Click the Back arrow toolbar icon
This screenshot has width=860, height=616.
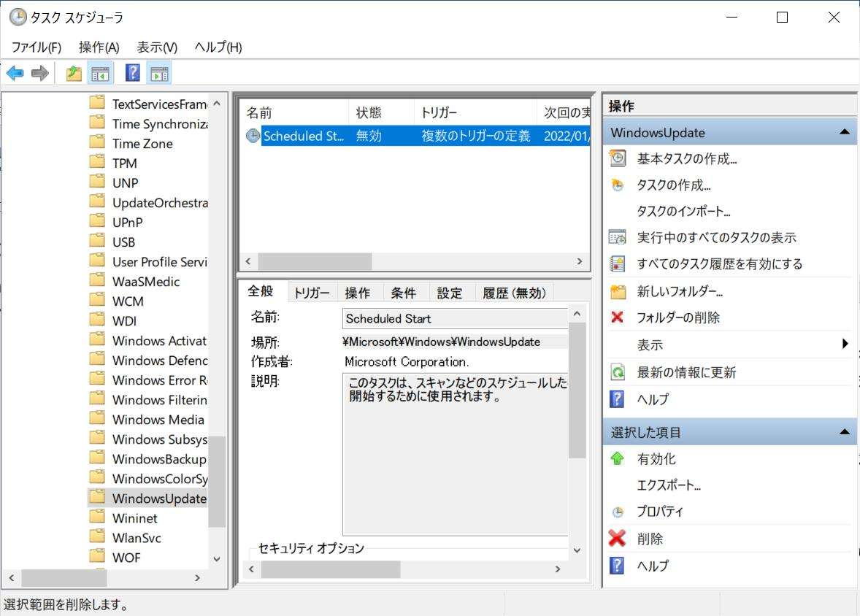[x=15, y=73]
